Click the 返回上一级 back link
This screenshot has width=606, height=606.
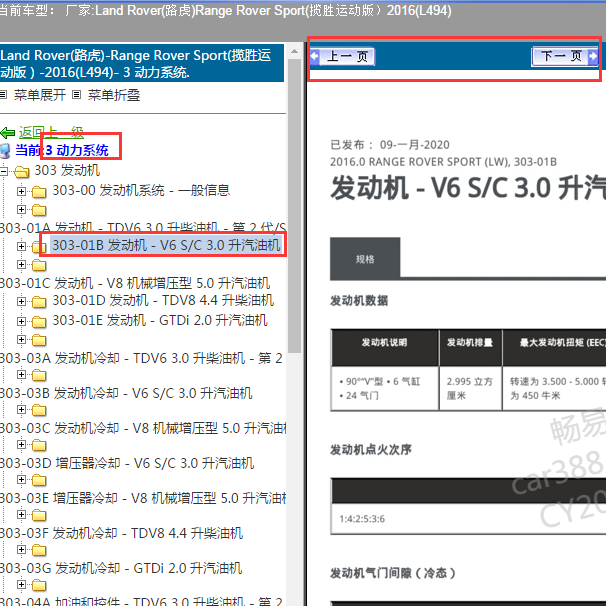tap(51, 133)
